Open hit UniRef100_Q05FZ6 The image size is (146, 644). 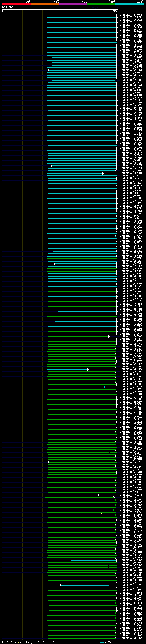point(131,20)
